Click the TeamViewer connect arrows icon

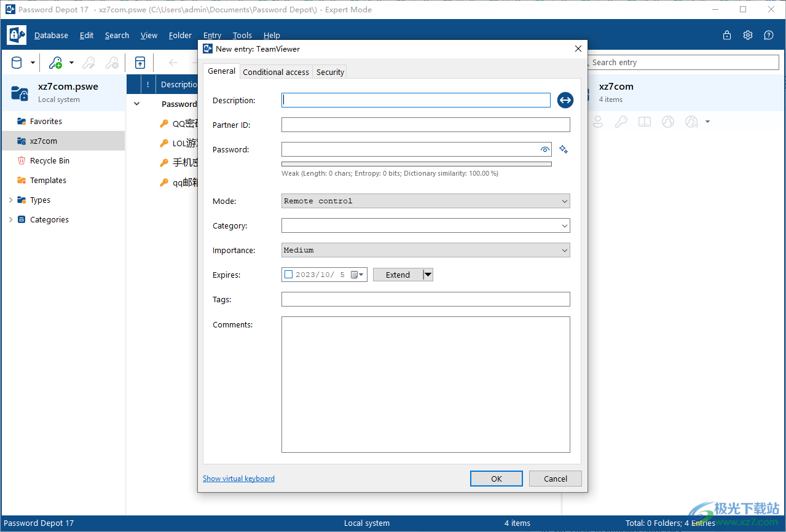565,100
